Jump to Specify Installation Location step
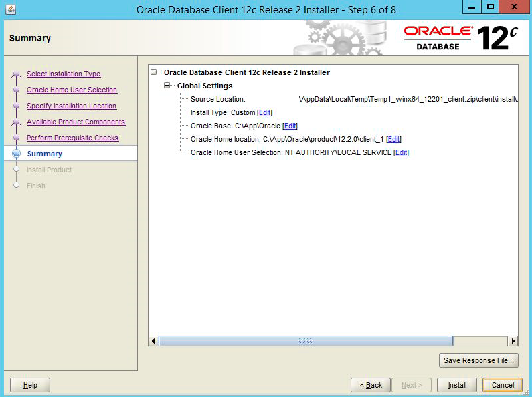The image size is (532, 397). (x=72, y=106)
